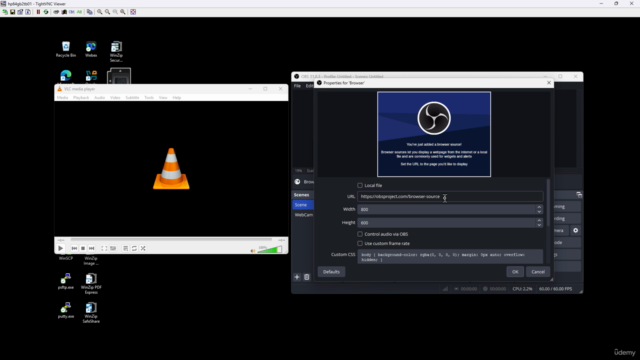Click TightVNC zoom in icon
The width and height of the screenshot is (640, 360).
(x=100, y=12)
